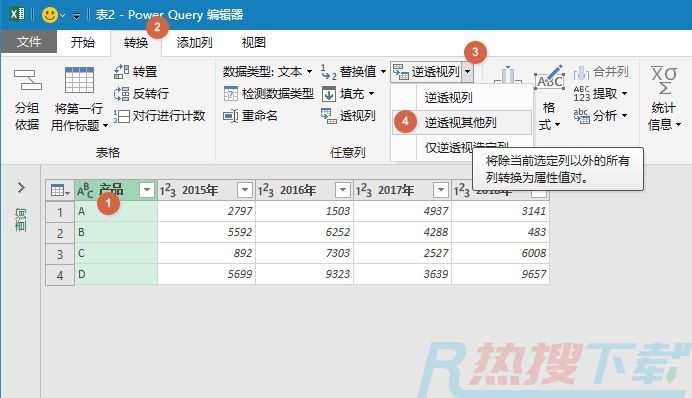
Task: Select the product cell B
Action: 116,232
